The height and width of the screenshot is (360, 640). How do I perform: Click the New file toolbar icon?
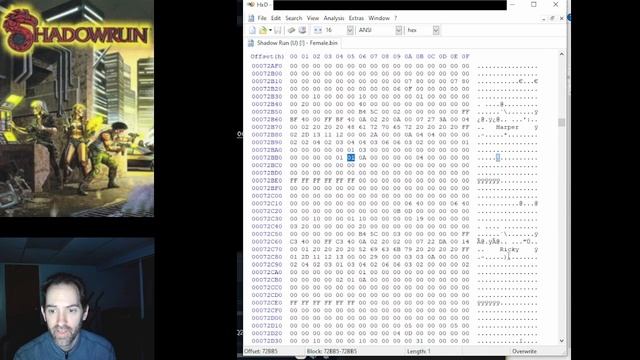(x=252, y=30)
